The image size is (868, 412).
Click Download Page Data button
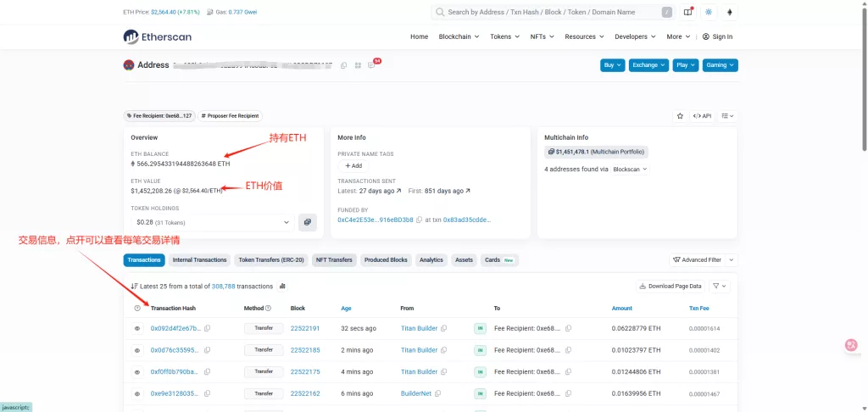pyautogui.click(x=670, y=287)
